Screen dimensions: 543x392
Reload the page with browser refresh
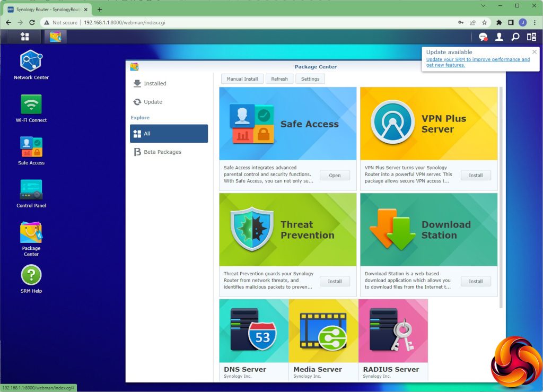pyautogui.click(x=32, y=22)
